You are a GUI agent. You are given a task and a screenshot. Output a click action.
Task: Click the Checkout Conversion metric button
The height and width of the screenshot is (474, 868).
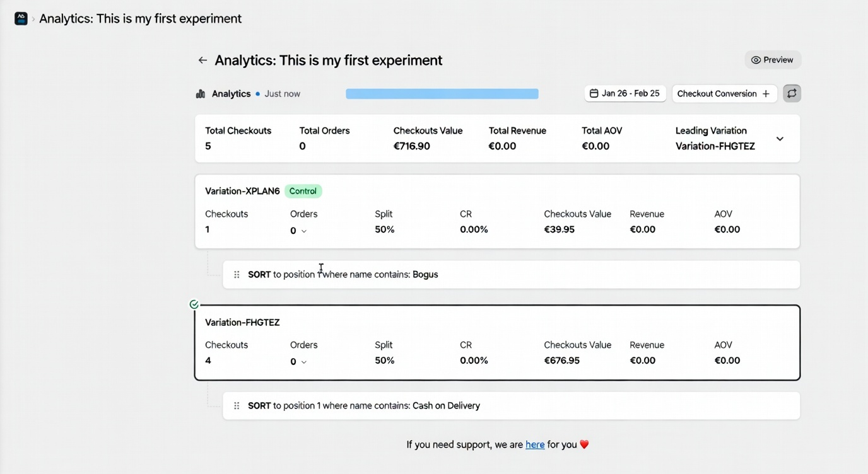(717, 94)
